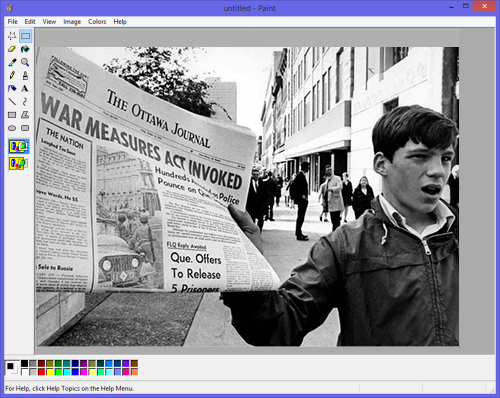This screenshot has width=500, height=398.
Task: Open the Help menu
Action: [120, 22]
